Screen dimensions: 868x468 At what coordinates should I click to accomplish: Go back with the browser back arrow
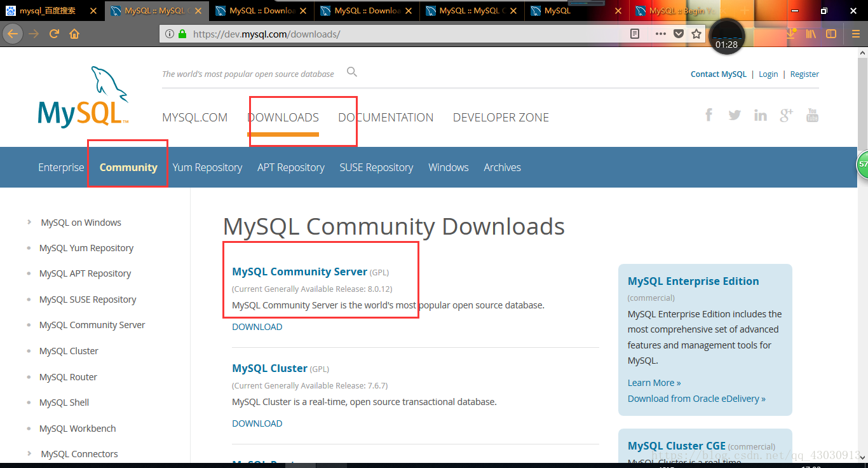coord(13,34)
